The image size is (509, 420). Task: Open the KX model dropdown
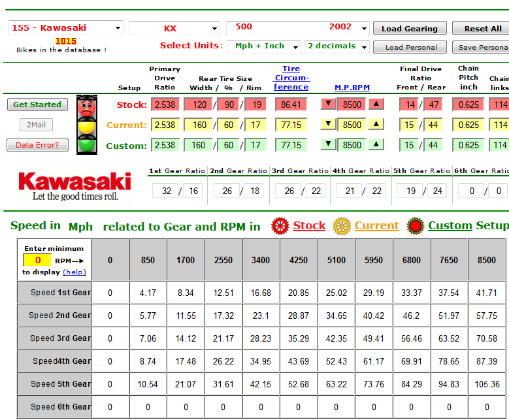[x=174, y=28]
